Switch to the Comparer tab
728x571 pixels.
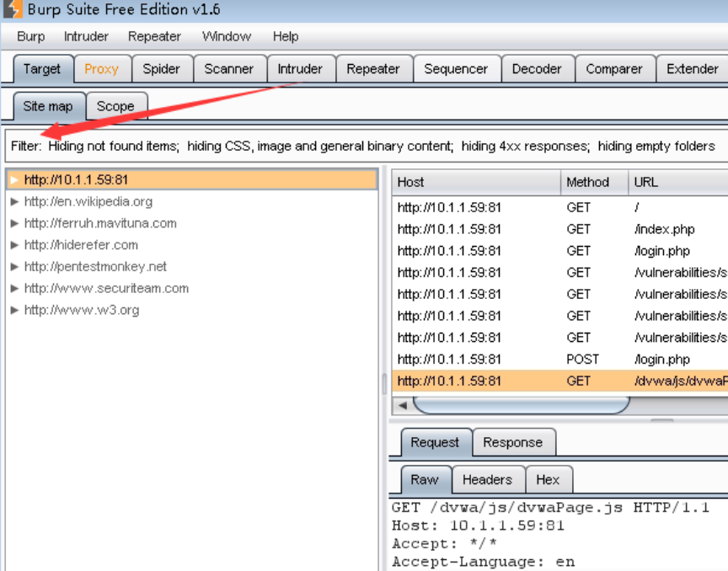click(x=614, y=69)
